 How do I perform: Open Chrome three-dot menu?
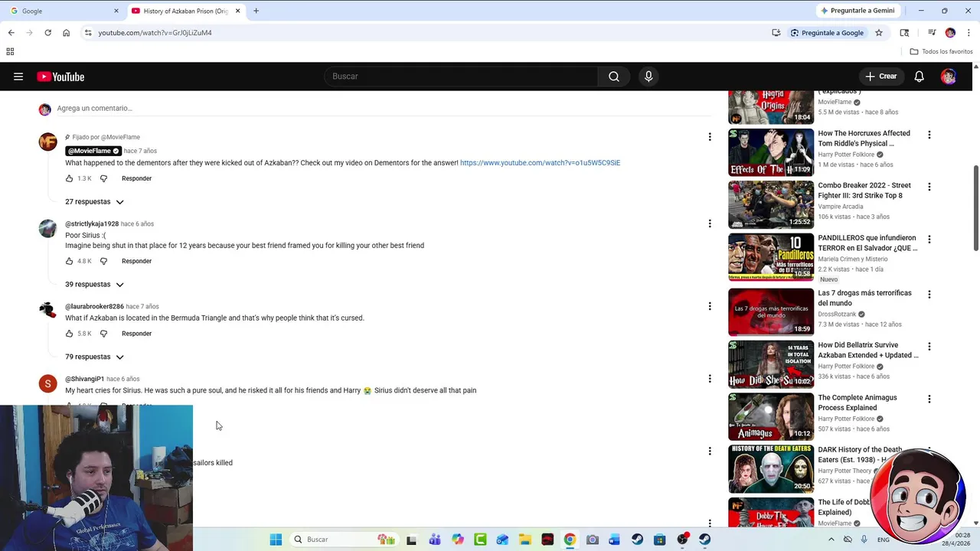(x=968, y=33)
